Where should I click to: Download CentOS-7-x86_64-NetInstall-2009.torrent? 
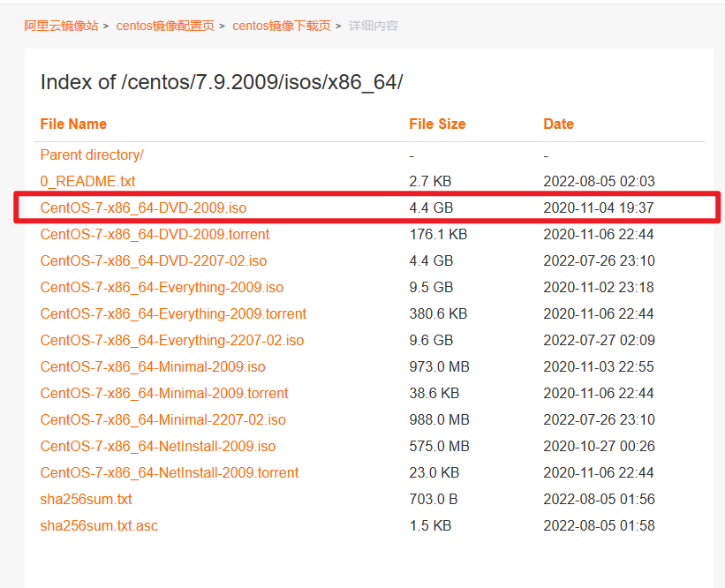pyautogui.click(x=170, y=473)
